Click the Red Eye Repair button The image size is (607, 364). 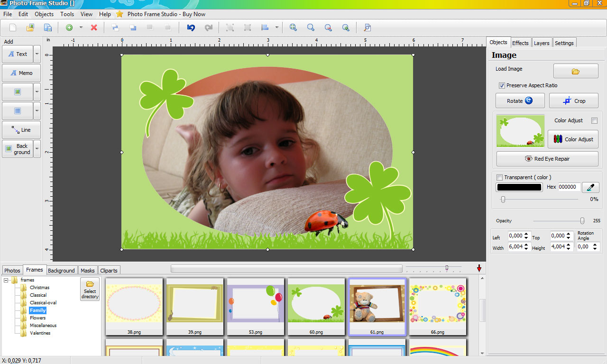547,159
